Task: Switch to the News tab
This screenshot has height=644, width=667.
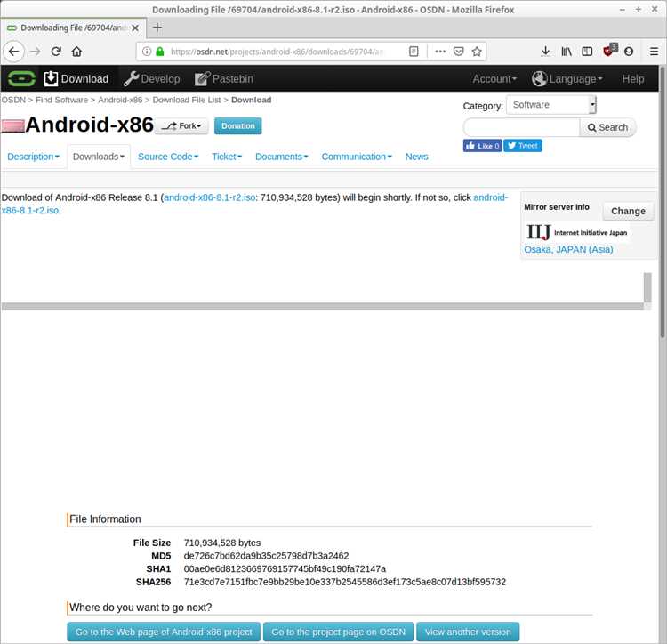Action: click(x=416, y=157)
